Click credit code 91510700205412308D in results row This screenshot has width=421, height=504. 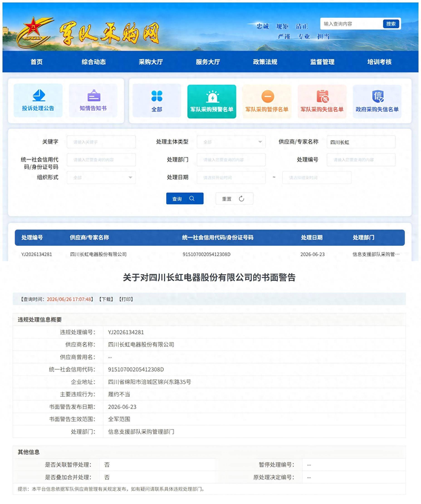[207, 254]
